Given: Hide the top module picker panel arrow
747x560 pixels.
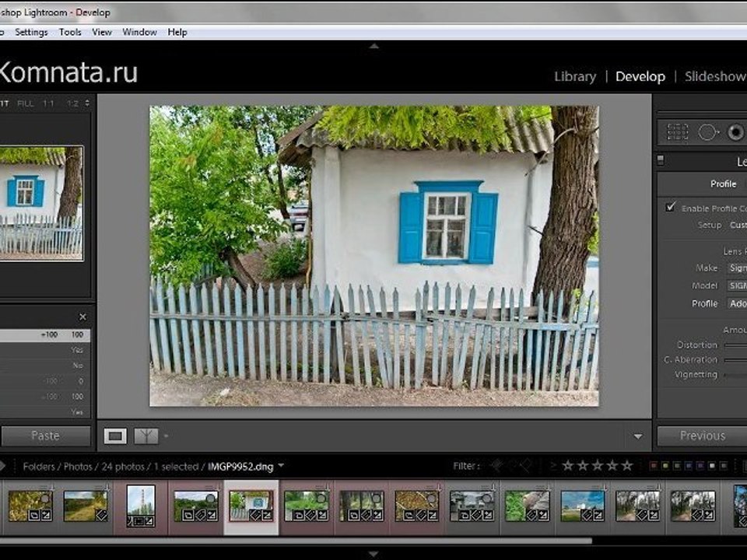Looking at the screenshot, I should 374,46.
